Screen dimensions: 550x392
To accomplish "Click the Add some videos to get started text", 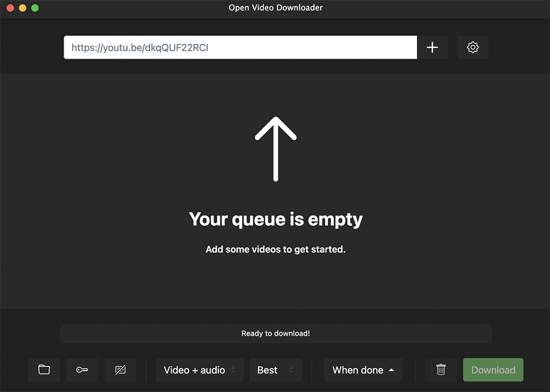I will click(276, 249).
